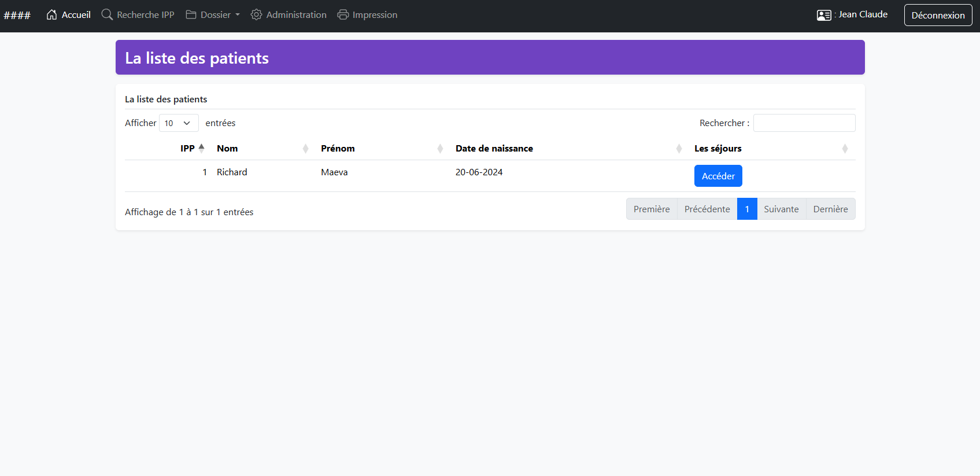Click the home icon beside Accueil

[51, 15]
